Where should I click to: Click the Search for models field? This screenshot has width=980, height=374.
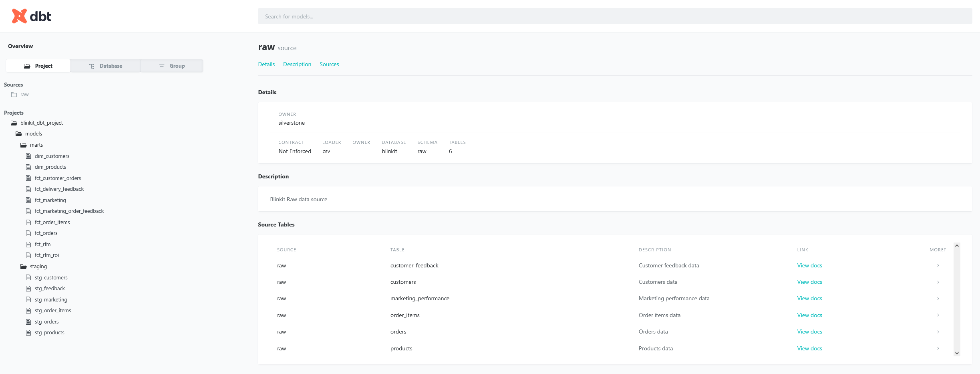click(x=615, y=16)
